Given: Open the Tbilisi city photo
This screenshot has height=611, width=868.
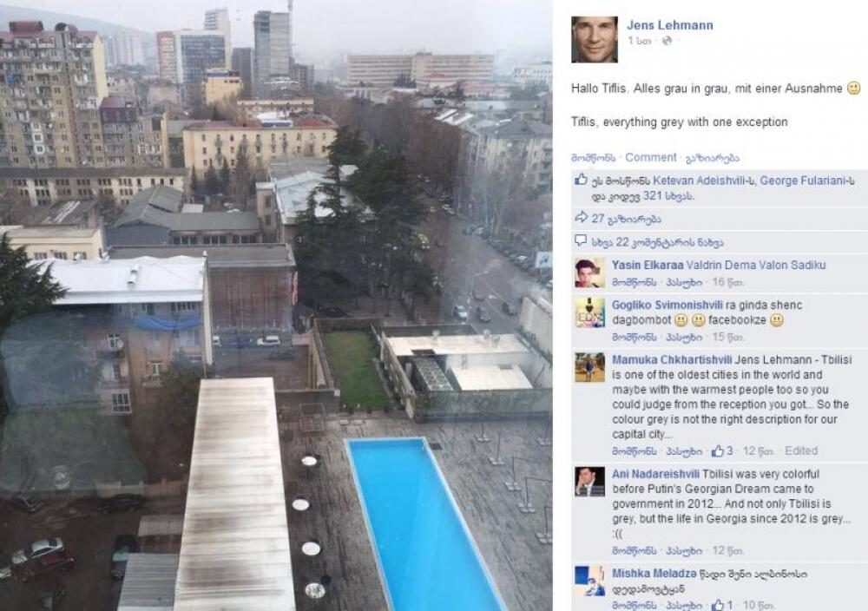Looking at the screenshot, I should [276, 305].
